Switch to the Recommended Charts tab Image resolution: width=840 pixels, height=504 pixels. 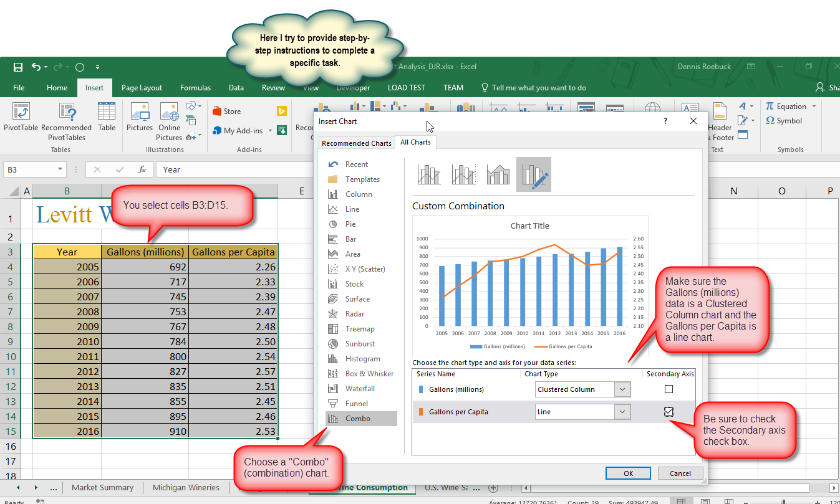click(x=356, y=143)
